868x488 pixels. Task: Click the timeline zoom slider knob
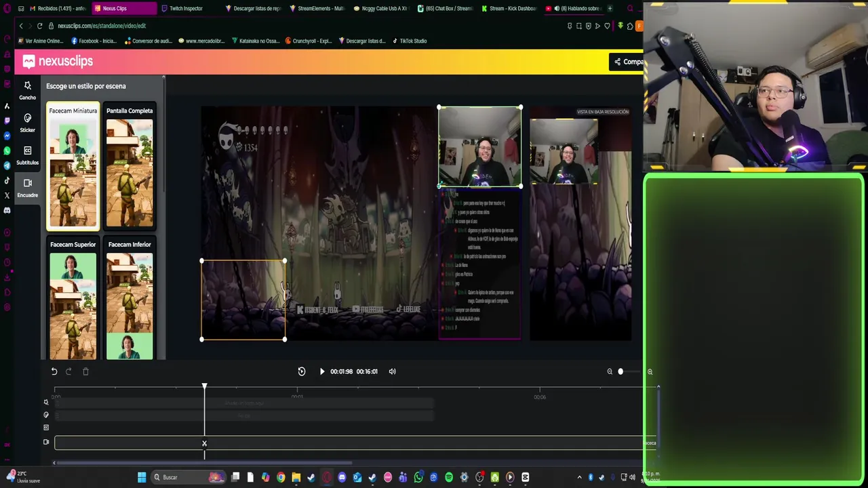(x=620, y=371)
